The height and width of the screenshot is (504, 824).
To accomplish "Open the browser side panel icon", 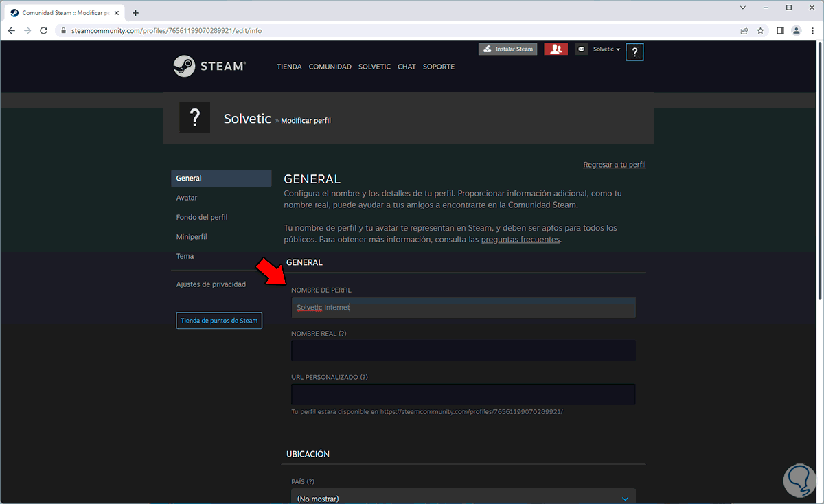I will pos(780,31).
